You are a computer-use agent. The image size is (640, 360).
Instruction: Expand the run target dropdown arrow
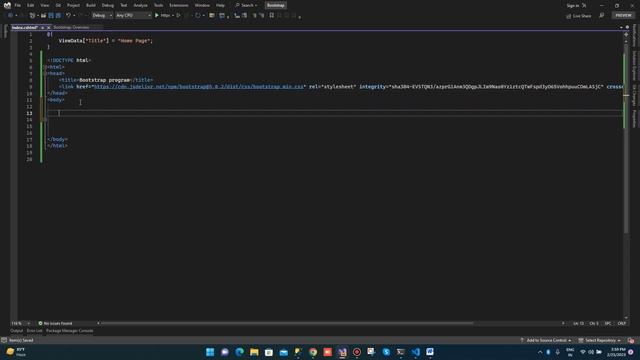(173, 16)
